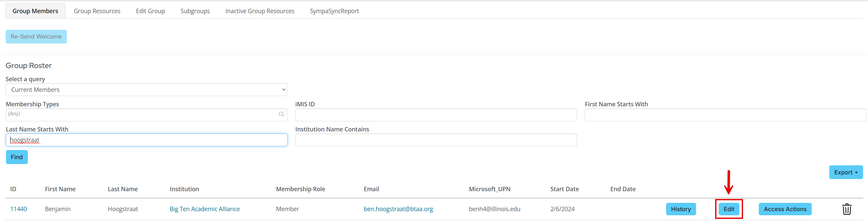Open Big Ten Academic Alliance link
The height and width of the screenshot is (222, 868).
[x=204, y=209]
